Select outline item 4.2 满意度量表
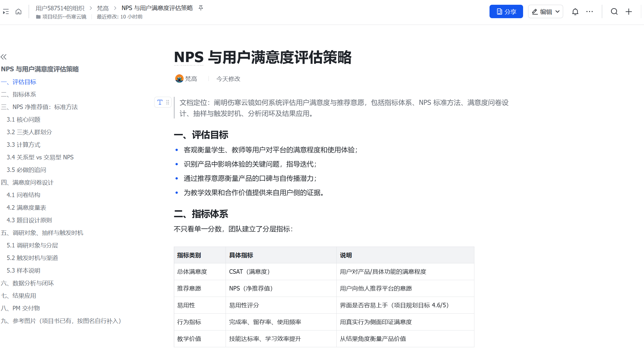644x352 pixels. [x=26, y=208]
